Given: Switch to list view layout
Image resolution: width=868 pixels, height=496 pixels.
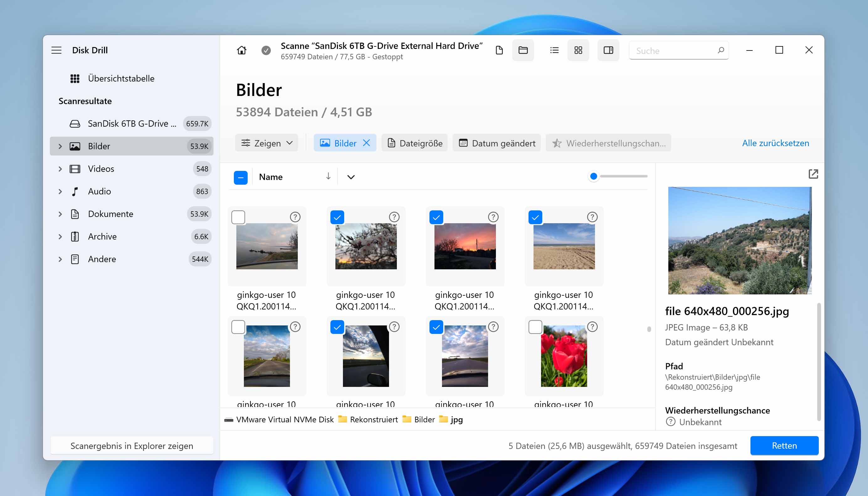Looking at the screenshot, I should (554, 50).
